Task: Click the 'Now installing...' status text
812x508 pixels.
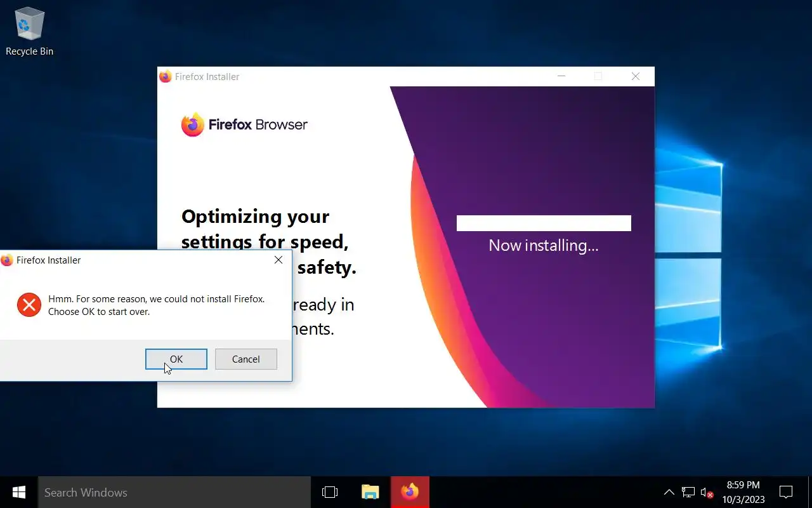Action: [x=544, y=246]
